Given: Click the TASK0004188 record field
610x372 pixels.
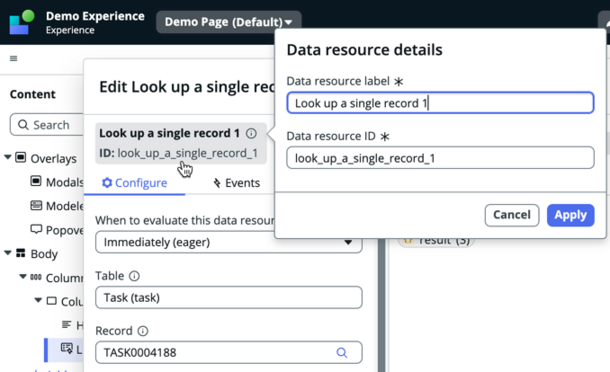Looking at the screenshot, I should pos(229,353).
